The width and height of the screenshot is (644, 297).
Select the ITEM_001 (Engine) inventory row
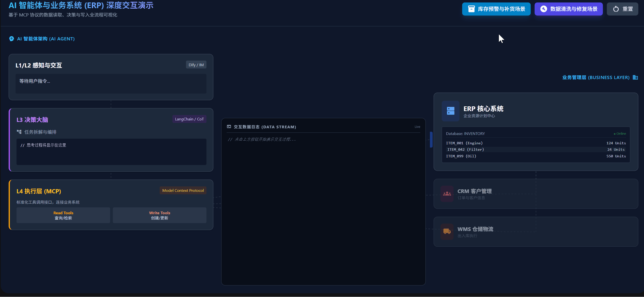[536, 143]
